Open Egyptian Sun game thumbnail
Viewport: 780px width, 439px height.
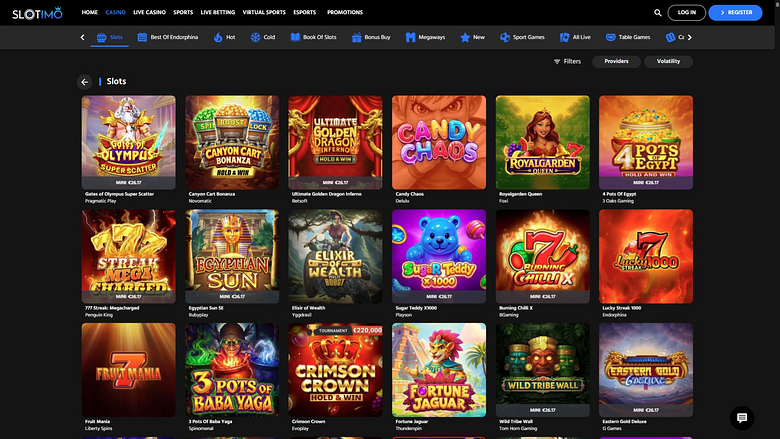pos(232,256)
